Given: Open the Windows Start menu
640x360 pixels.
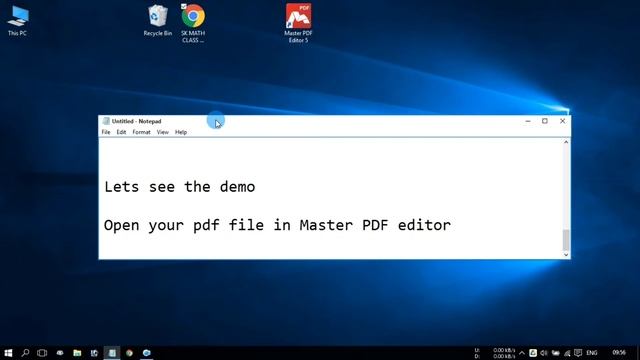Looking at the screenshot, I should point(8,353).
